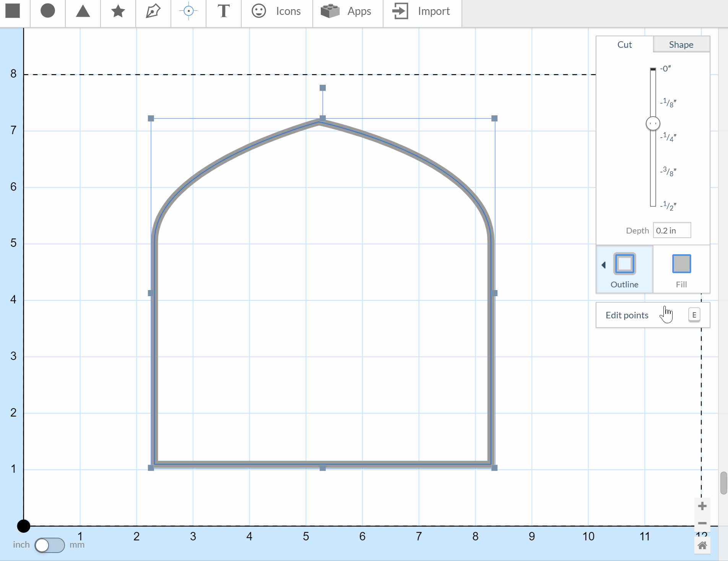Switch to the Cut tab
Image resolution: width=728 pixels, height=561 pixels.
(x=624, y=45)
